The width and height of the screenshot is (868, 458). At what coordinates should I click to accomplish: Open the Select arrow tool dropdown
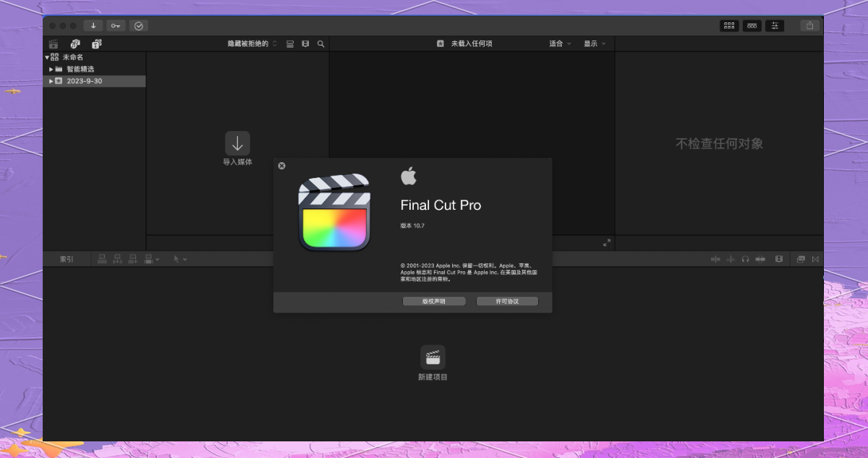pyautogui.click(x=179, y=258)
